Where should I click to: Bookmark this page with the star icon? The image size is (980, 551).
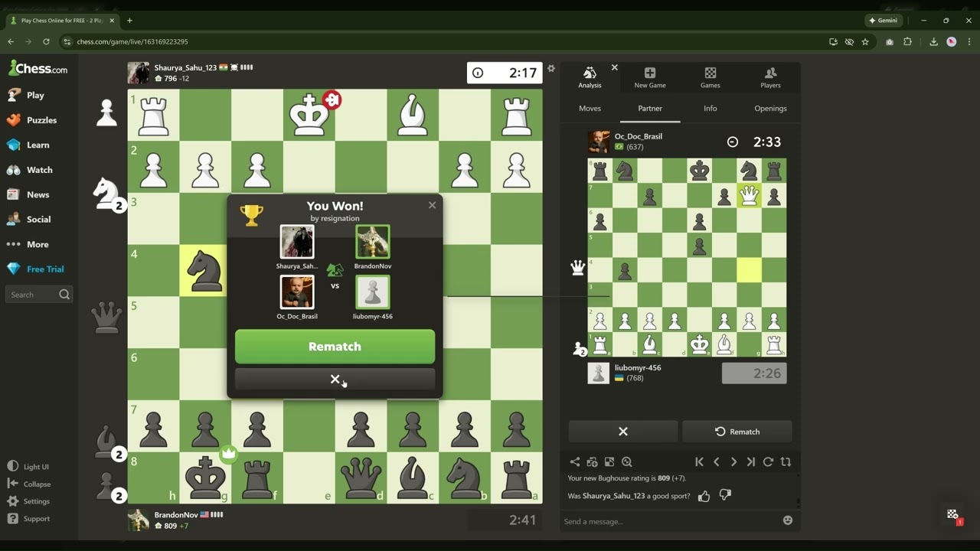click(x=865, y=41)
